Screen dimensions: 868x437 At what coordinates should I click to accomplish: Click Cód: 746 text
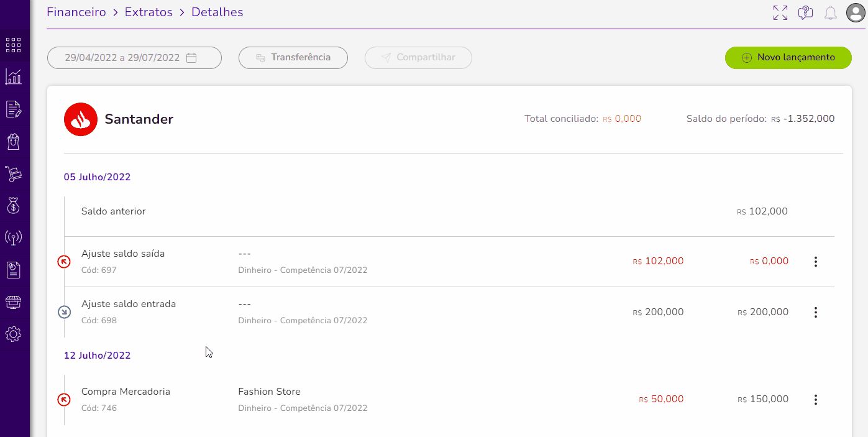pos(99,408)
